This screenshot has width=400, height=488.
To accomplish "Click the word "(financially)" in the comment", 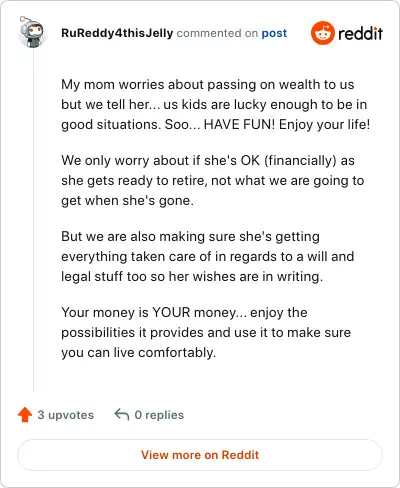I will tap(300, 161).
